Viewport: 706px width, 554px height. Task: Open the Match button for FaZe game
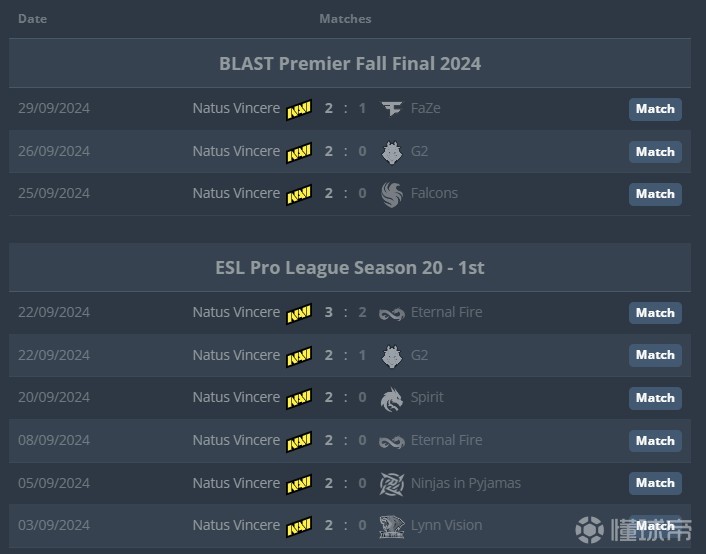[x=655, y=109]
